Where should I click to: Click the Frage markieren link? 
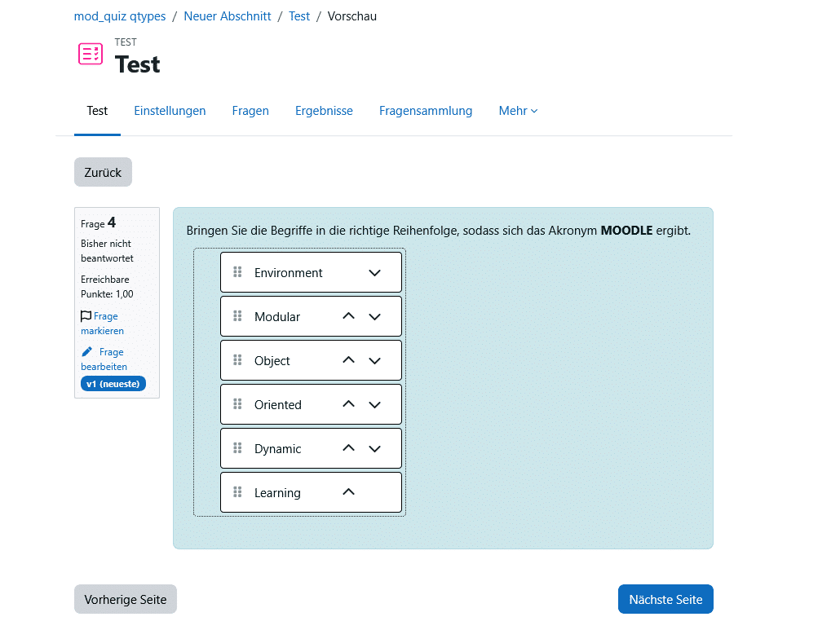(102, 324)
